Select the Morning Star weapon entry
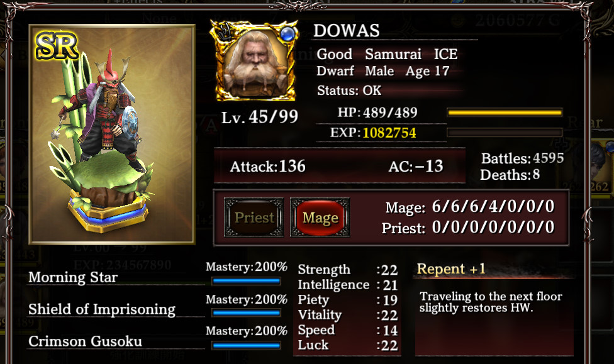Screen dimensions: 614x364 tap(73, 277)
